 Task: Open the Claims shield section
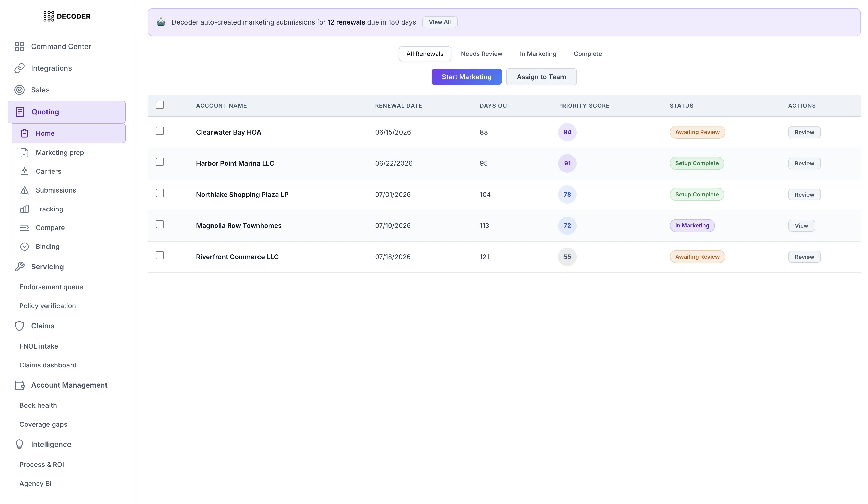(x=20, y=326)
